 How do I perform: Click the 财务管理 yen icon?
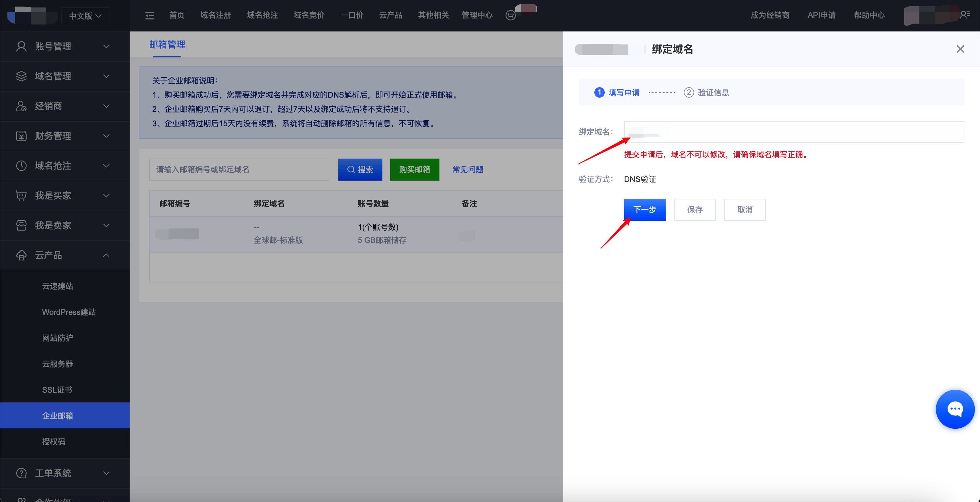21,136
